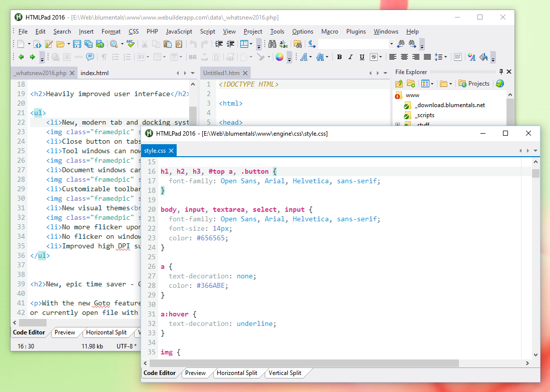This screenshot has width=550, height=392.
Task: Open the dropdown arrow next to New document
Action: tap(29, 44)
